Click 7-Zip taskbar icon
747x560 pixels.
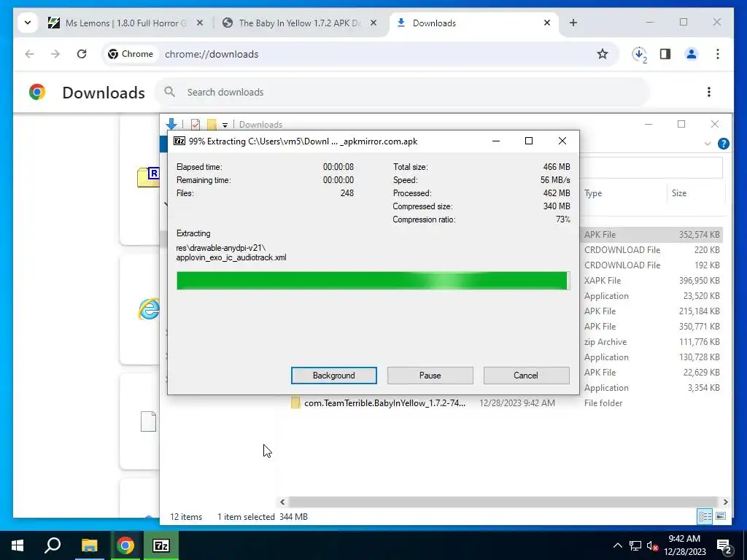pos(161,545)
